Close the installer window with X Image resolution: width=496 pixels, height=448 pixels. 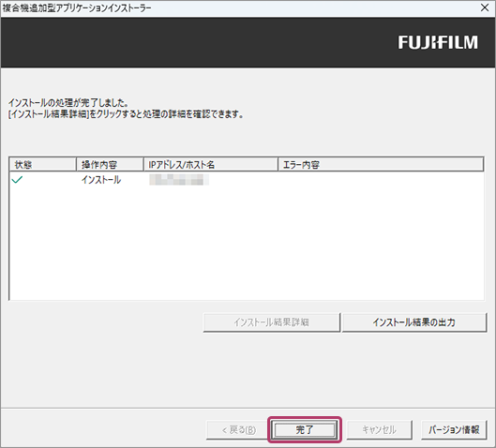tap(485, 7)
